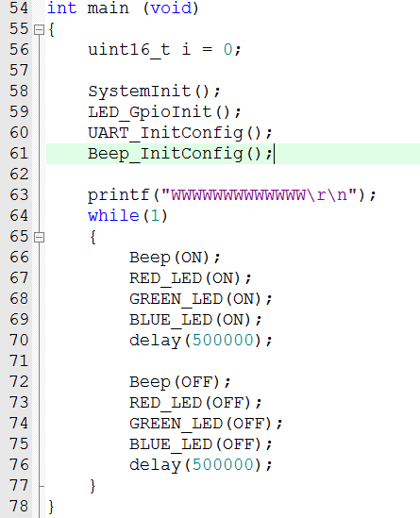
Task: Click line number 54 in the gutter
Action: pyautogui.click(x=19, y=8)
